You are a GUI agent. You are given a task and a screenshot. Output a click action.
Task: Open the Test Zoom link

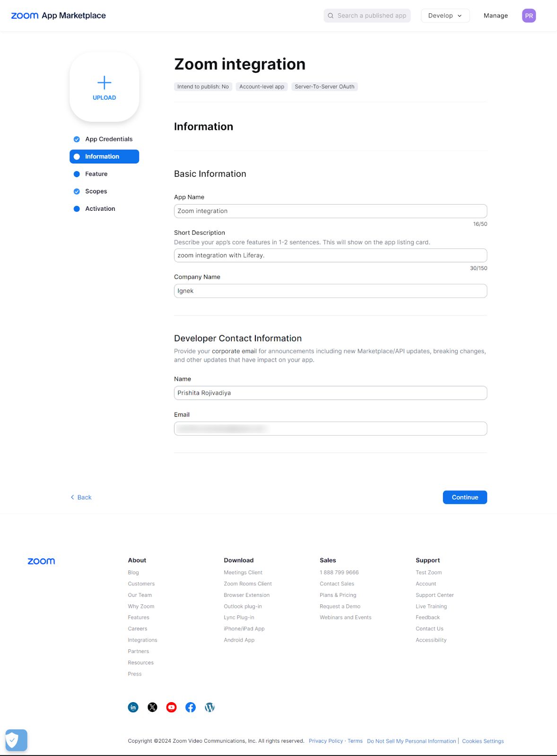click(429, 573)
